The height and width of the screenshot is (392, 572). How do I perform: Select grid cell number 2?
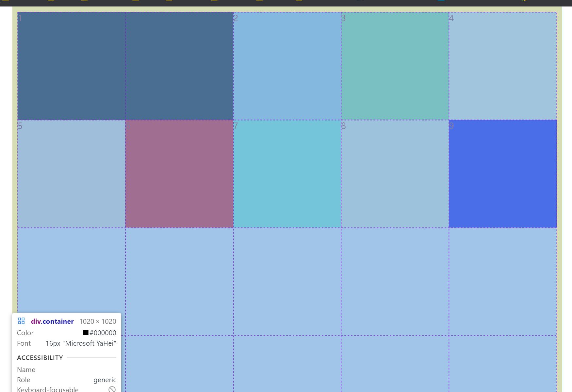[287, 66]
